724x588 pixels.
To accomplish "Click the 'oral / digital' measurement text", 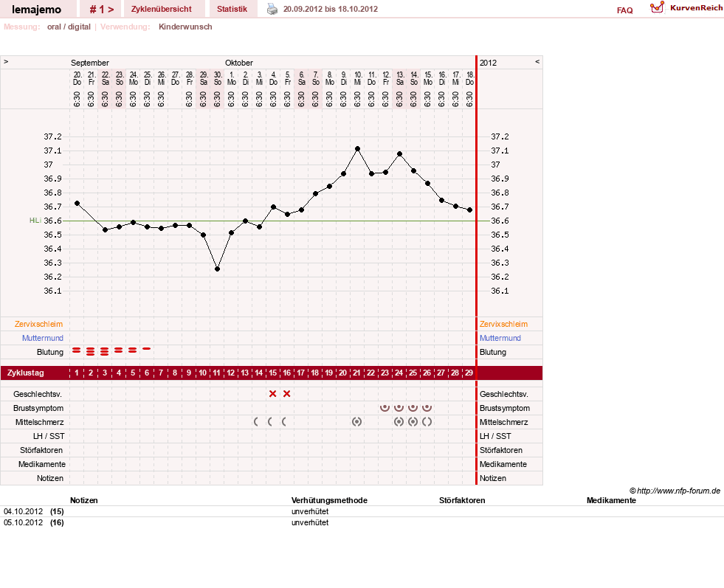I will point(69,27).
